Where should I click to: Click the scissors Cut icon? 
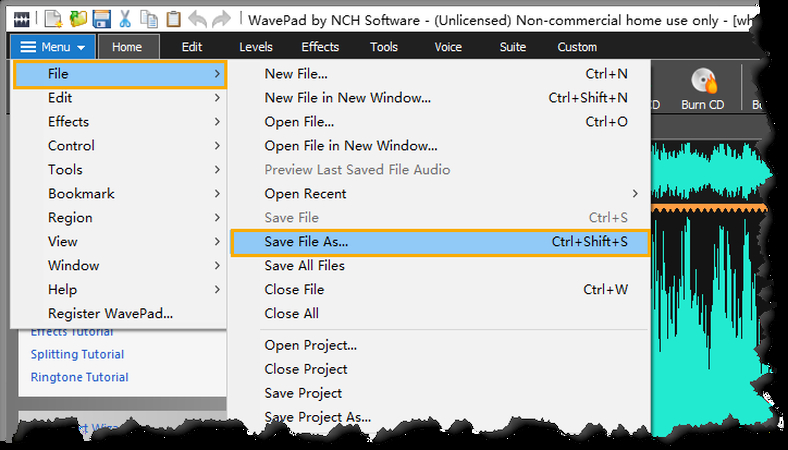(125, 18)
